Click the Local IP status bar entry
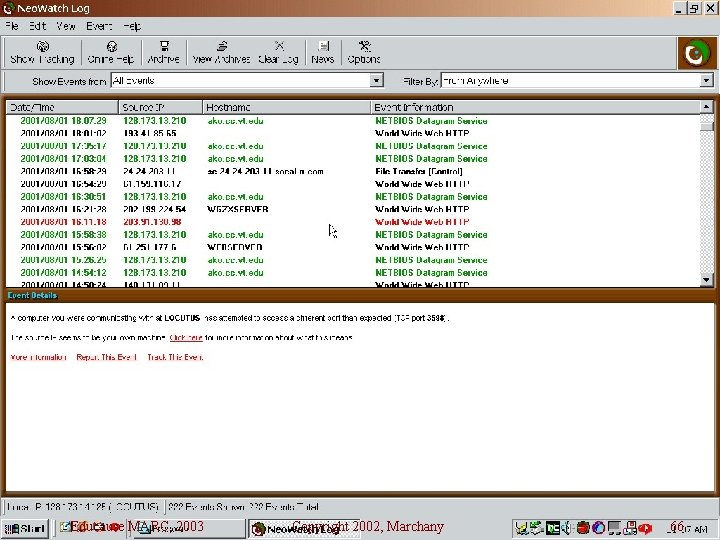This screenshot has height=540, width=720. [82, 507]
